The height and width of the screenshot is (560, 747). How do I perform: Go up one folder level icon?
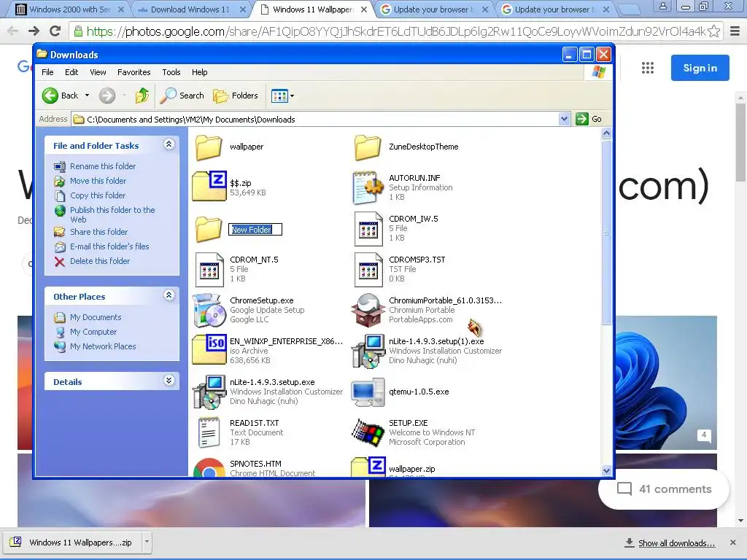(142, 96)
